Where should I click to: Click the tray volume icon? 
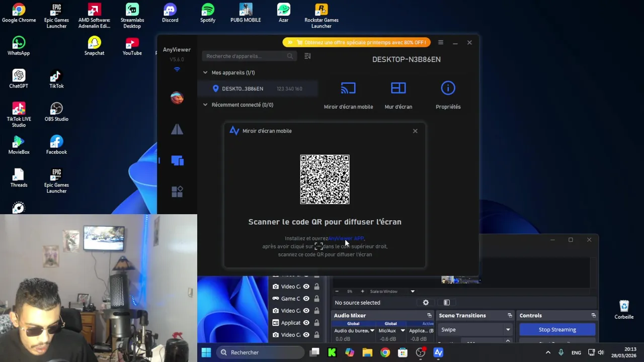[x=601, y=352]
